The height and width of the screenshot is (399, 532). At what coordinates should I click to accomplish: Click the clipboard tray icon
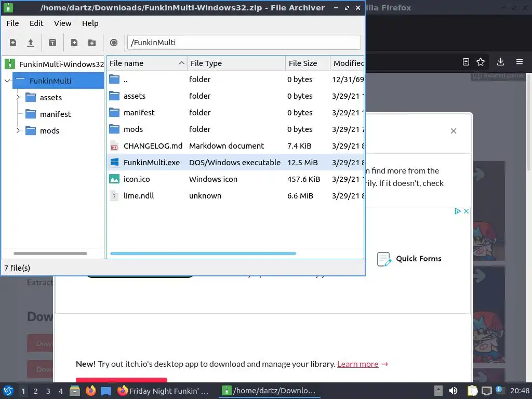(x=472, y=391)
